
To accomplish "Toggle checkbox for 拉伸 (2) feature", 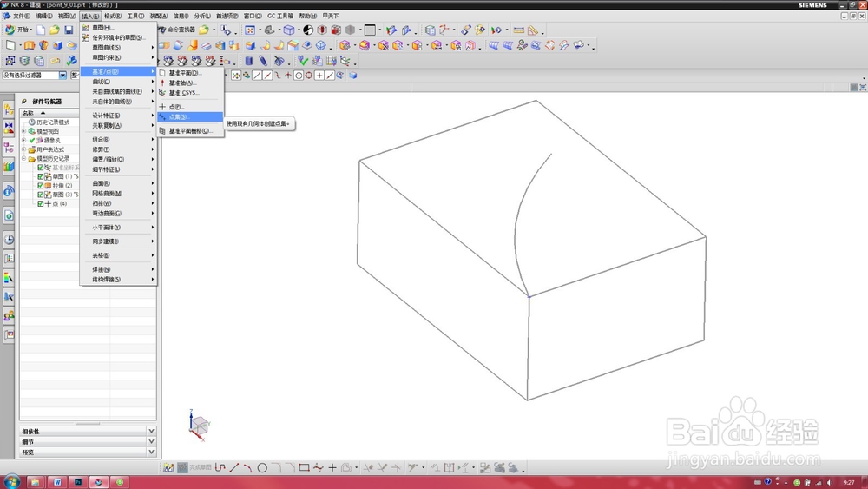I will (41, 186).
